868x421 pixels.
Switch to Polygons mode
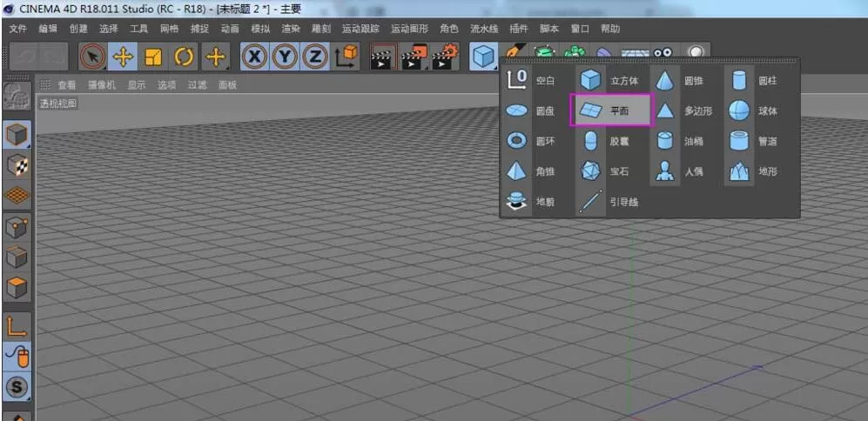pos(17,288)
